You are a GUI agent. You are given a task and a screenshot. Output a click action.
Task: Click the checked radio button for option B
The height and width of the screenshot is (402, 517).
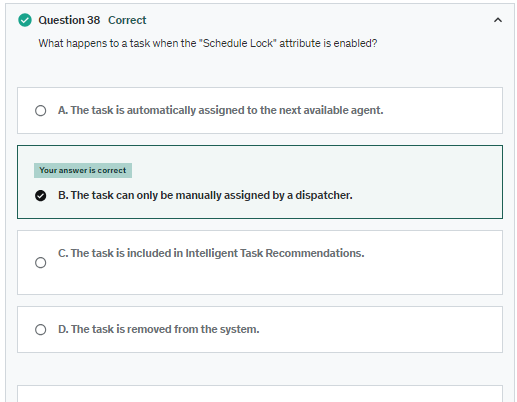41,196
